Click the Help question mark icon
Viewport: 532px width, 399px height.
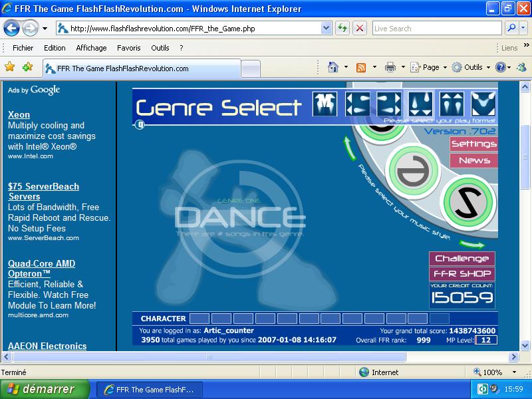tap(501, 67)
